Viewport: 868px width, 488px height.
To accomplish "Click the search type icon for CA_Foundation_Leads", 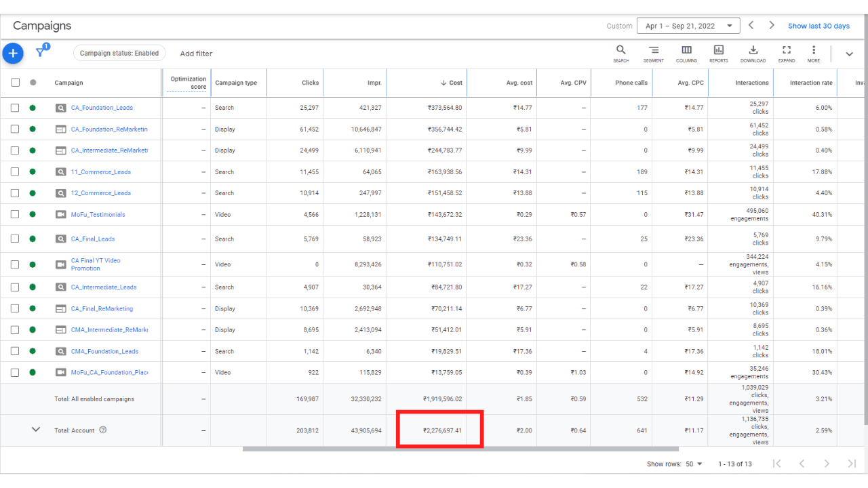I will 61,108.
